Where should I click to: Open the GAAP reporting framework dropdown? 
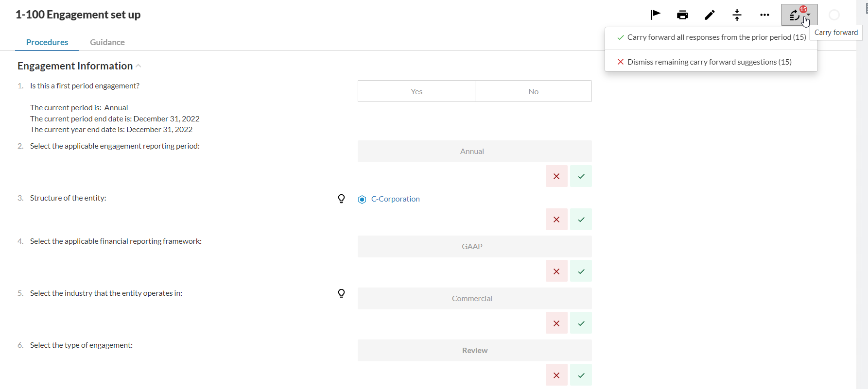coord(474,247)
